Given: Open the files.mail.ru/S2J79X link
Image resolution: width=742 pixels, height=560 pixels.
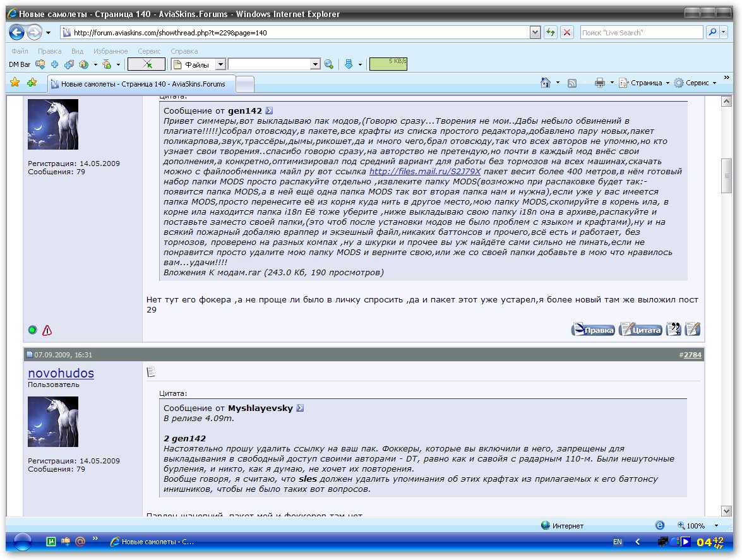Looking at the screenshot, I should (x=424, y=171).
